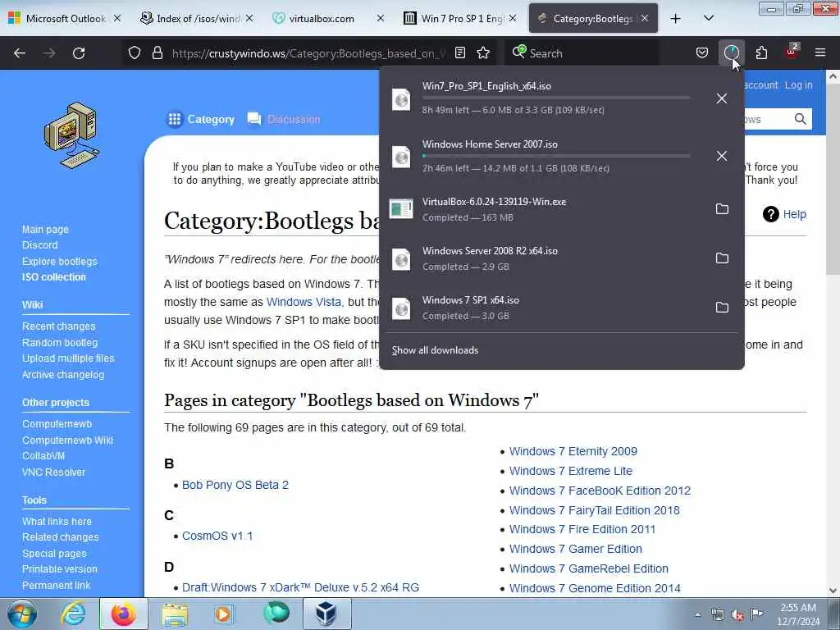Open the Bob Pony OS Beta 2 page
Screen dimensions: 840x630
click(x=235, y=485)
